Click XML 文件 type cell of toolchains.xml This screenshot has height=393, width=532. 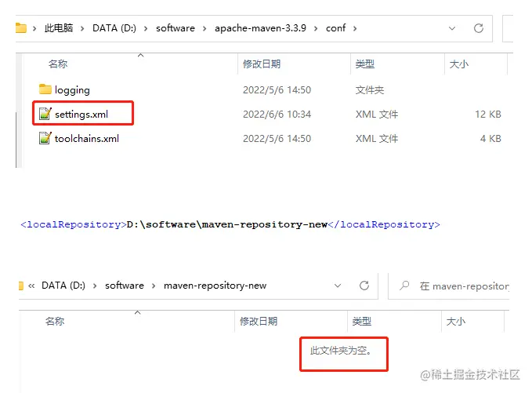[x=377, y=139]
